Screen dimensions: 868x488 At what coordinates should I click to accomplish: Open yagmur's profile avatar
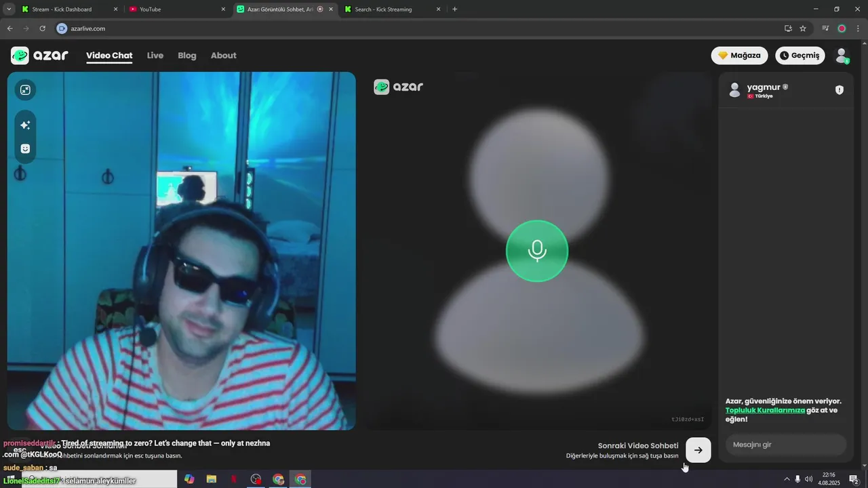(x=734, y=90)
